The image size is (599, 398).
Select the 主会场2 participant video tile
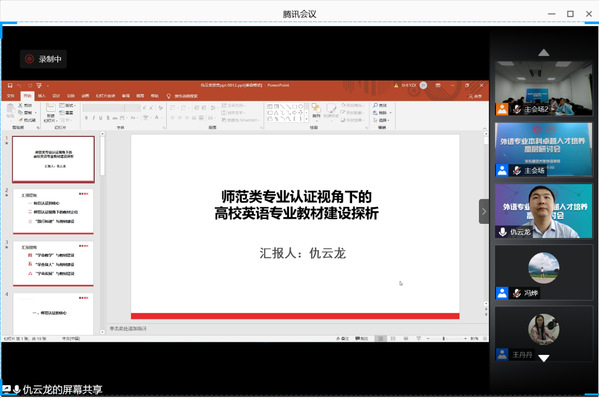(543, 88)
